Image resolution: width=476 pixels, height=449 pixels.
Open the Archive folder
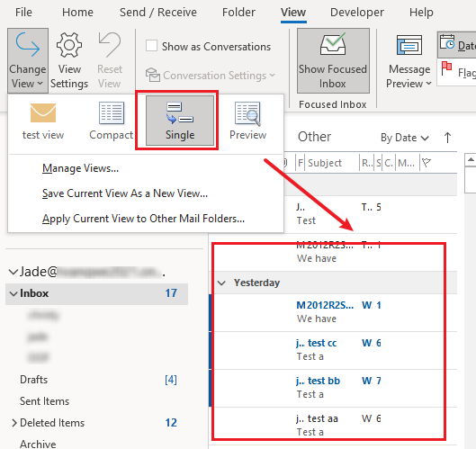coord(38,444)
